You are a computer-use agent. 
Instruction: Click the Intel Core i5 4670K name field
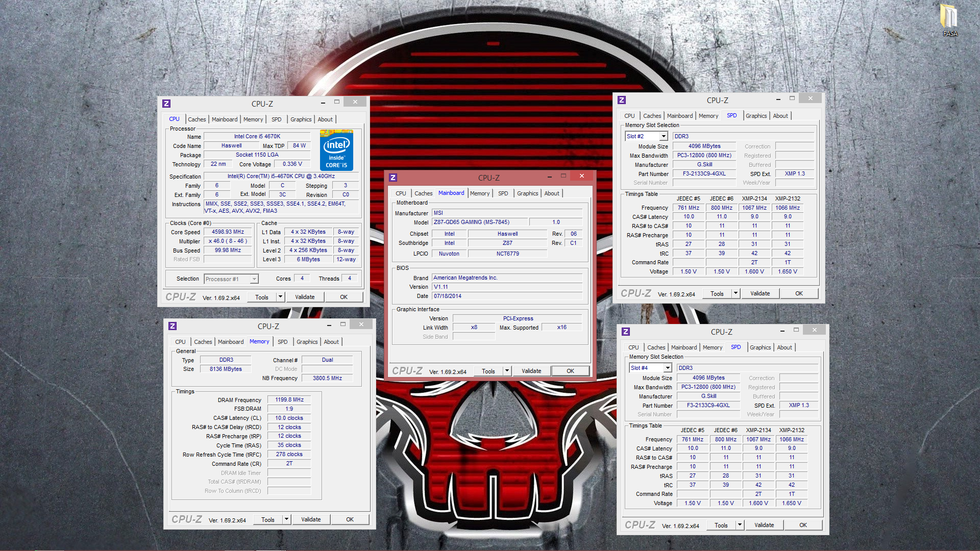(257, 136)
